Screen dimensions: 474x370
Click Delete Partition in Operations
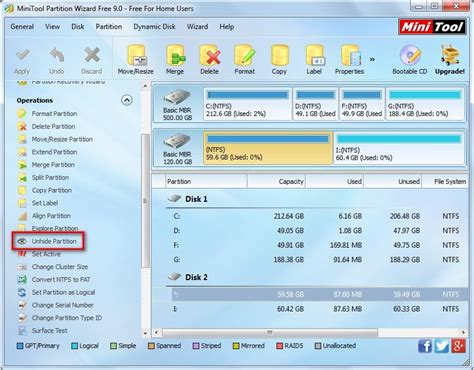point(53,127)
